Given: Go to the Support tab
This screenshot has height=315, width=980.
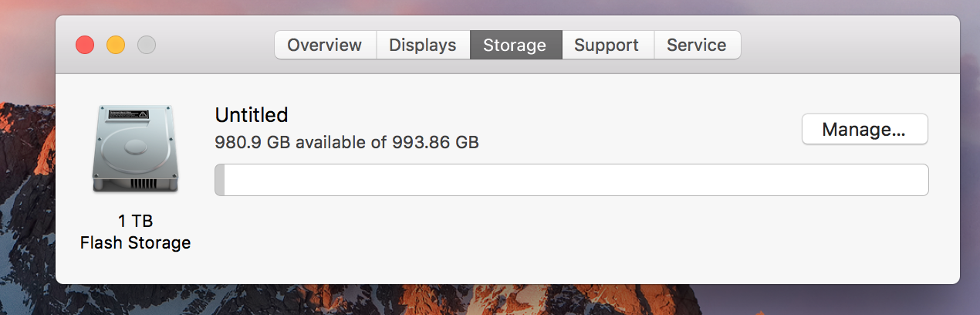Looking at the screenshot, I should coord(607,45).
